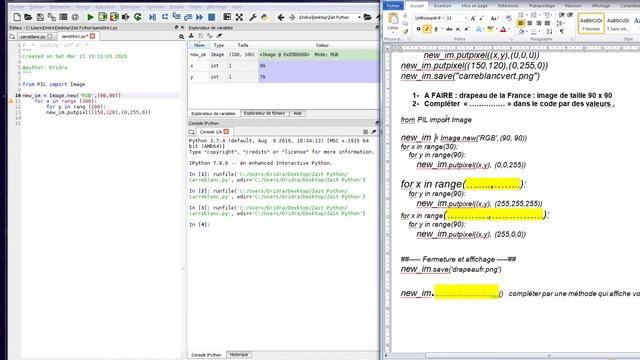The width and height of the screenshot is (640, 360).
Task: Stop debugging with the blue square icon
Action: click(211, 17)
